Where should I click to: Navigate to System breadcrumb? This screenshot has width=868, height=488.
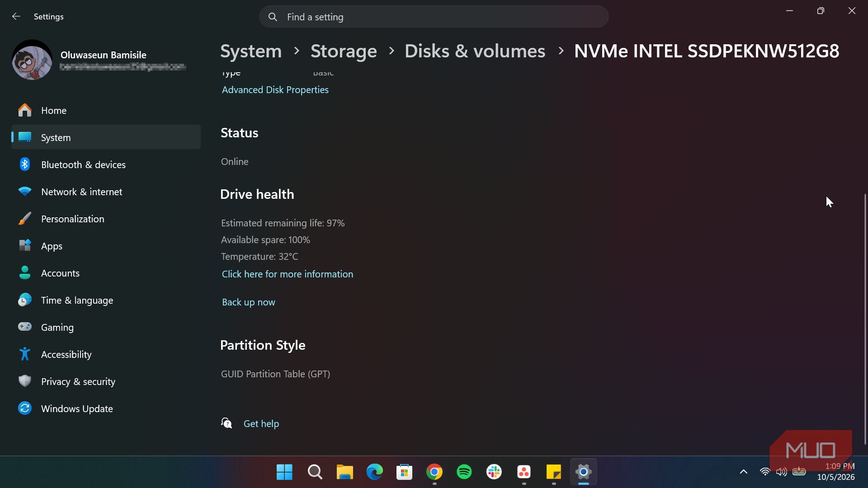pos(251,51)
